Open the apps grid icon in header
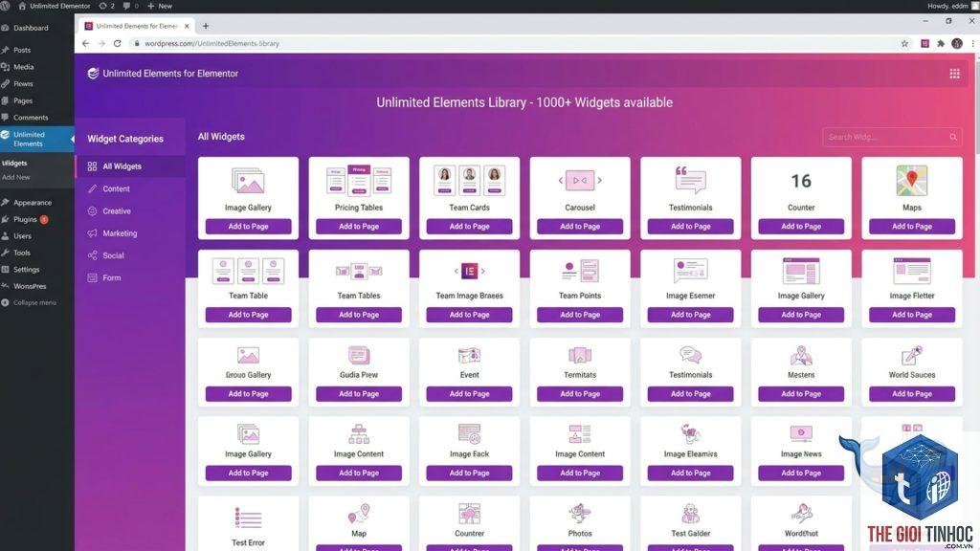 954,74
